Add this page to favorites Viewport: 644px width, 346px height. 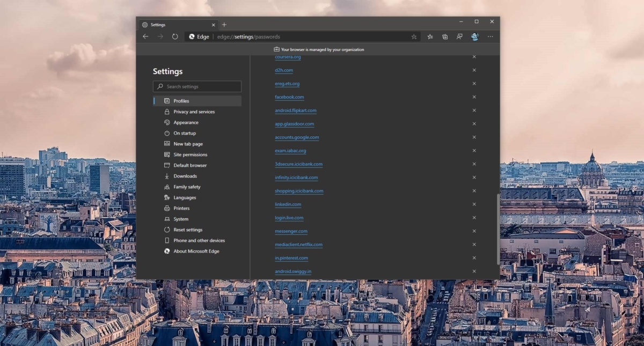coord(414,36)
